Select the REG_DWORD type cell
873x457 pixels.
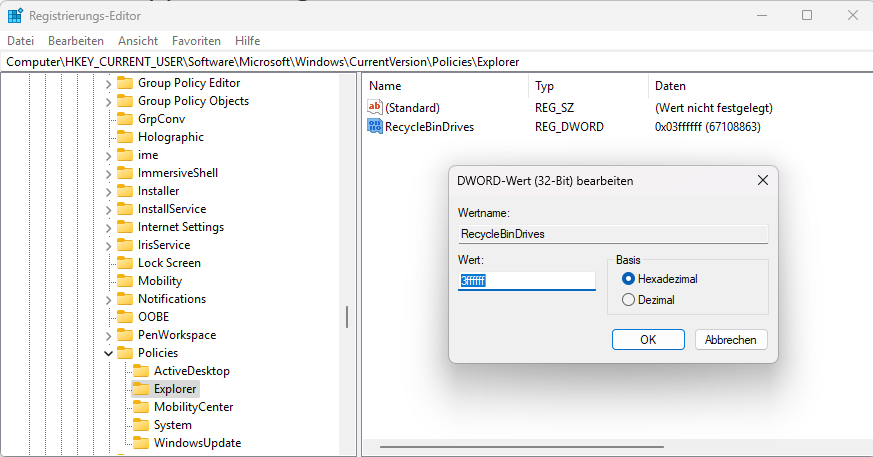pyautogui.click(x=569, y=127)
